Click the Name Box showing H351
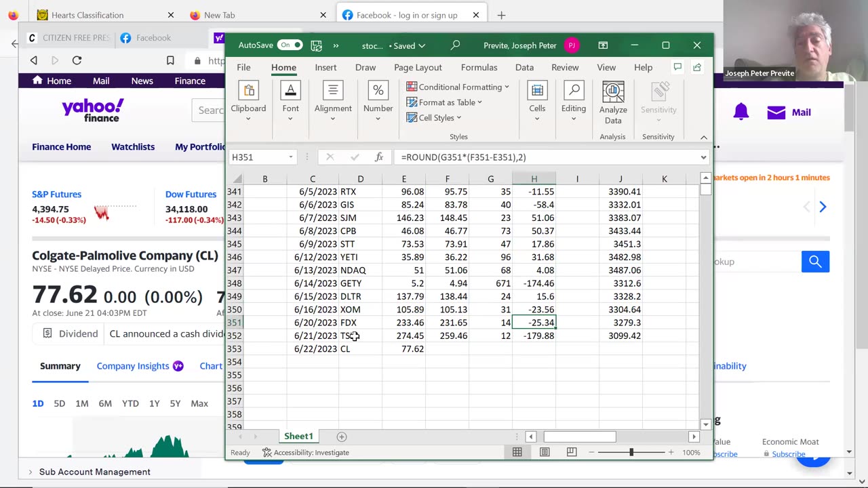 coord(258,157)
